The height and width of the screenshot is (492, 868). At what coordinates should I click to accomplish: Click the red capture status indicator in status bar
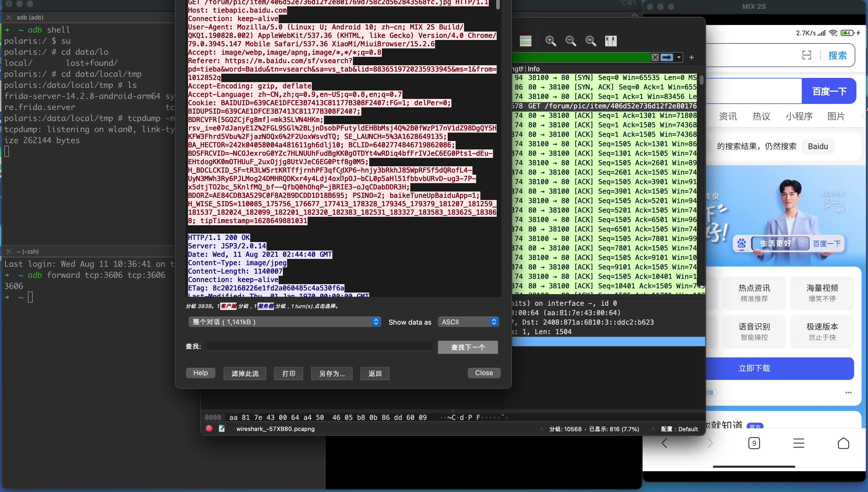tap(209, 429)
